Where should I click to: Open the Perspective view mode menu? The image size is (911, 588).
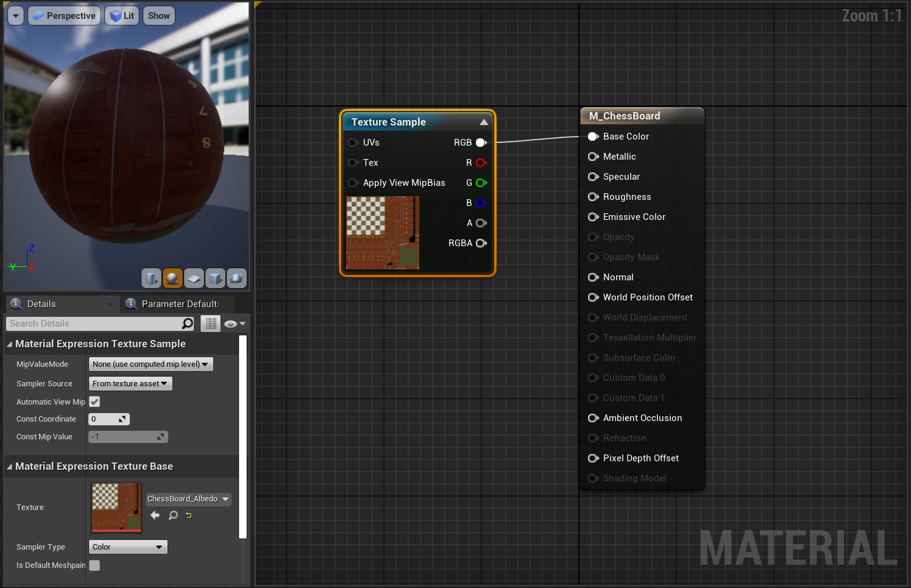64,16
